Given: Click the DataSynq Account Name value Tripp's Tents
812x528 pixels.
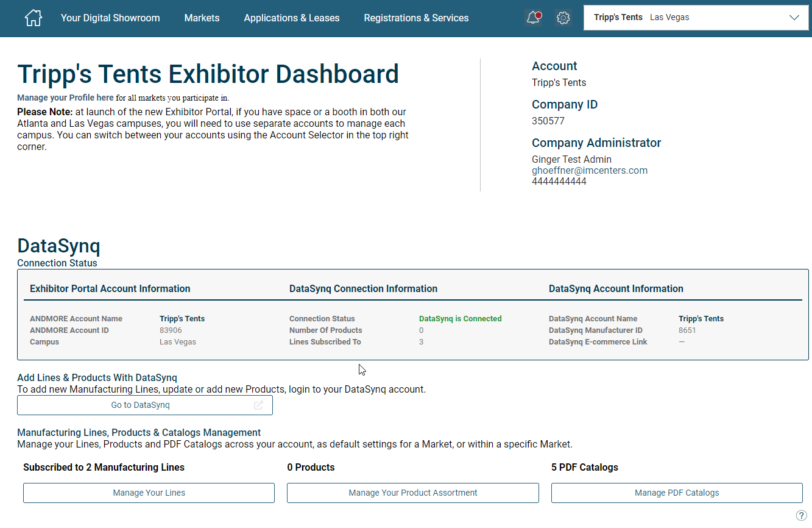Looking at the screenshot, I should (x=701, y=319).
